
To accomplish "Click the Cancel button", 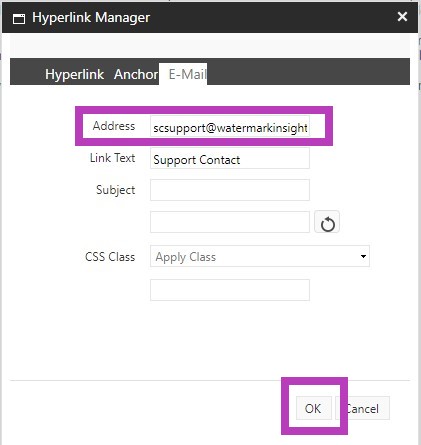I will 362,408.
